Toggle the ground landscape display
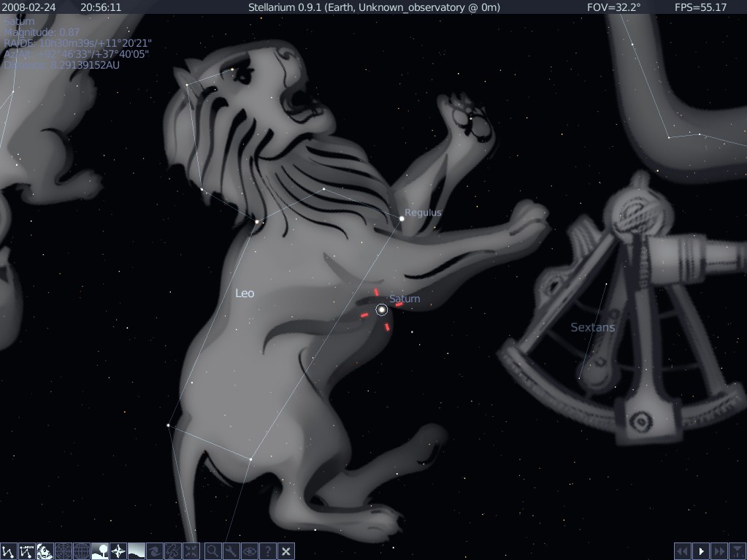The width and height of the screenshot is (747, 560). [99, 551]
